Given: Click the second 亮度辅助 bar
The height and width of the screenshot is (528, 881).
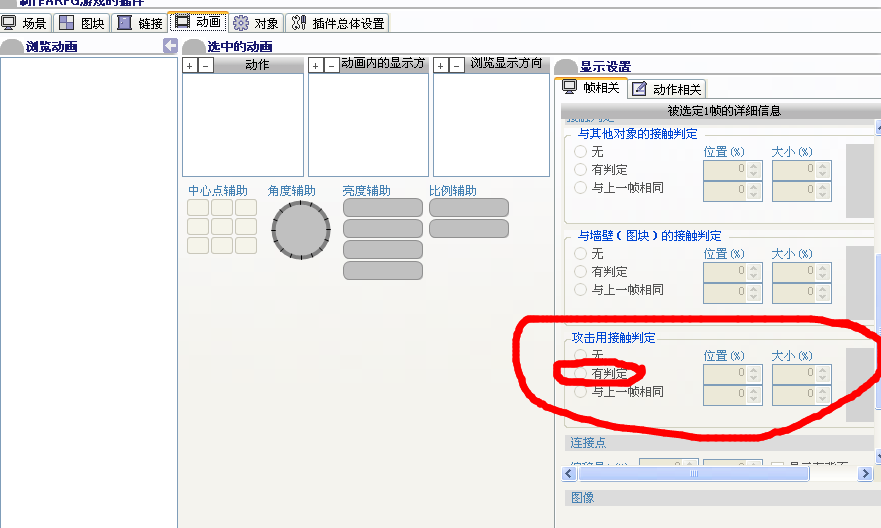Looking at the screenshot, I should click(383, 229).
